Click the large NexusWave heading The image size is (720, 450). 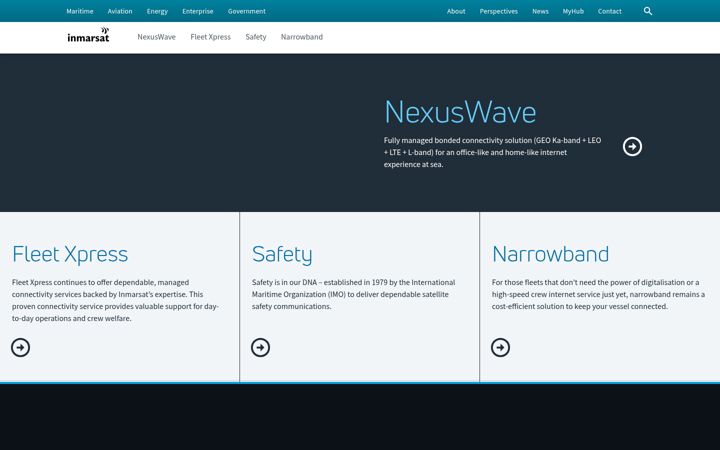[460, 112]
